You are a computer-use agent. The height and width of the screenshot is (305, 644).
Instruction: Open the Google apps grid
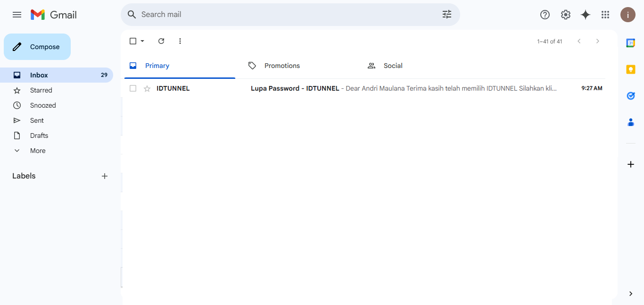point(605,15)
